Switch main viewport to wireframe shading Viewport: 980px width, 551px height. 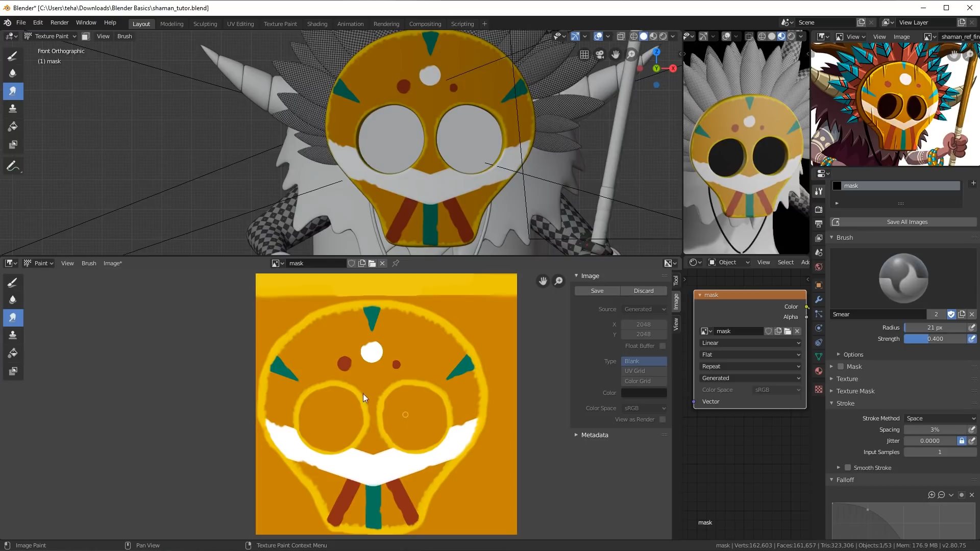(x=634, y=36)
